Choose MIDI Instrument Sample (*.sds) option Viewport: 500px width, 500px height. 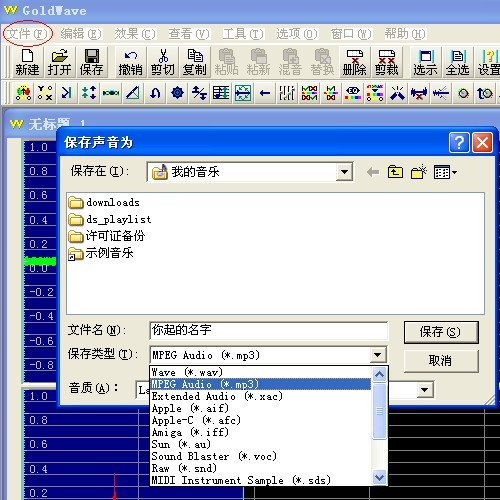point(261,480)
